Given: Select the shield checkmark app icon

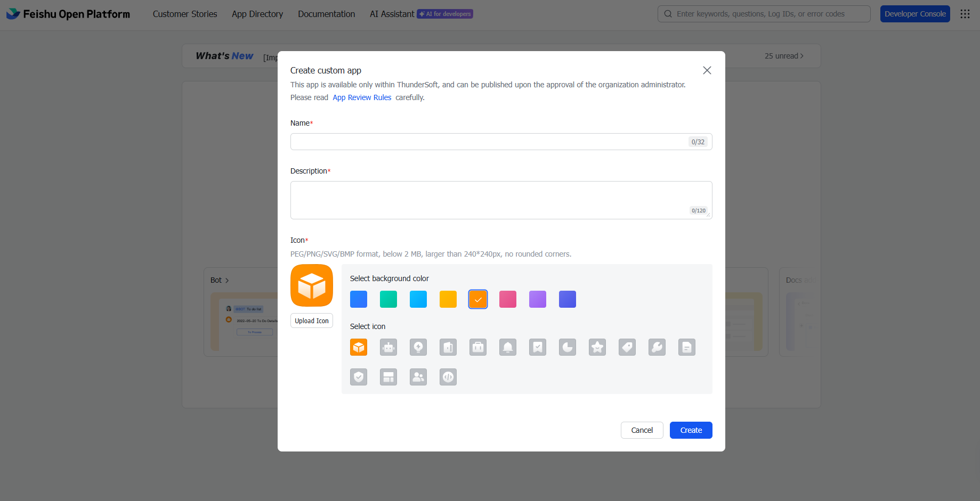Looking at the screenshot, I should point(359,377).
